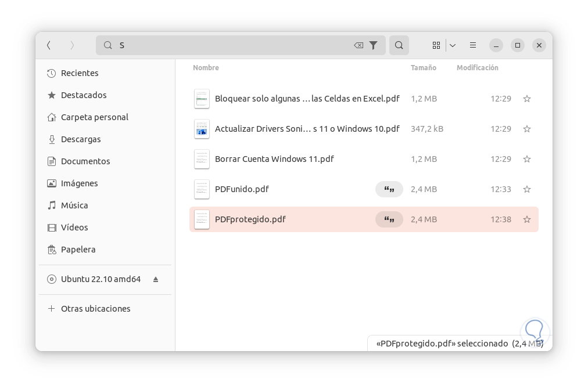588x390 pixels.
Task: Switch to grid view
Action: (436, 45)
